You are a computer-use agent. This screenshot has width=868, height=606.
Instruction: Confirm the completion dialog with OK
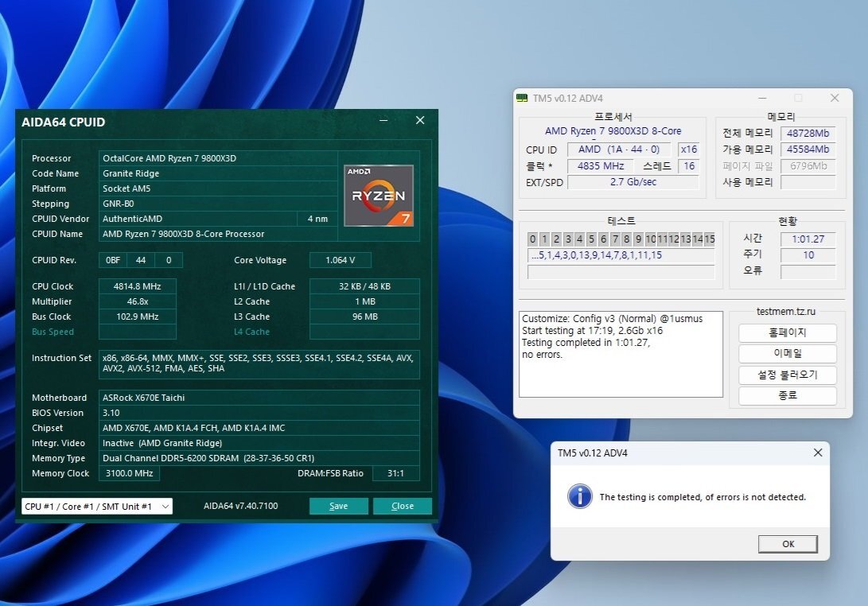tap(788, 544)
